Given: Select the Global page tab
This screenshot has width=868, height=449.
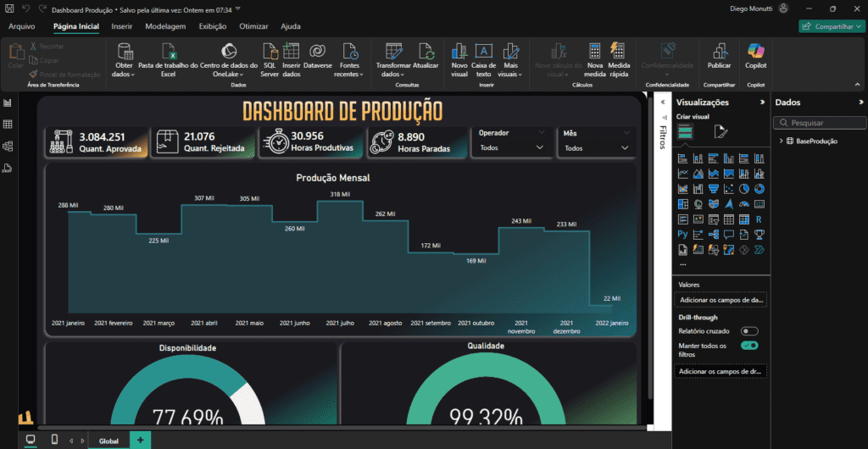Looking at the screenshot, I should 109,441.
